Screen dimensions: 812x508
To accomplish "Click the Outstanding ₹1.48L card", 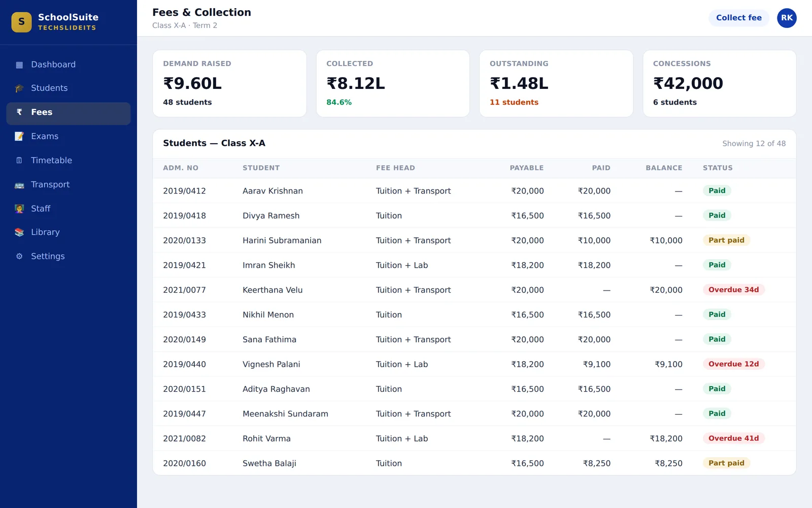I will point(556,83).
